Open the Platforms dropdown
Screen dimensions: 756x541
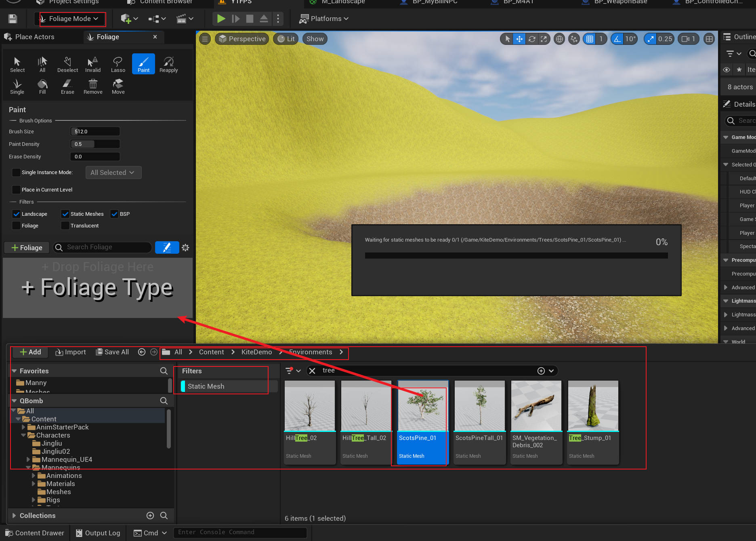coord(324,19)
